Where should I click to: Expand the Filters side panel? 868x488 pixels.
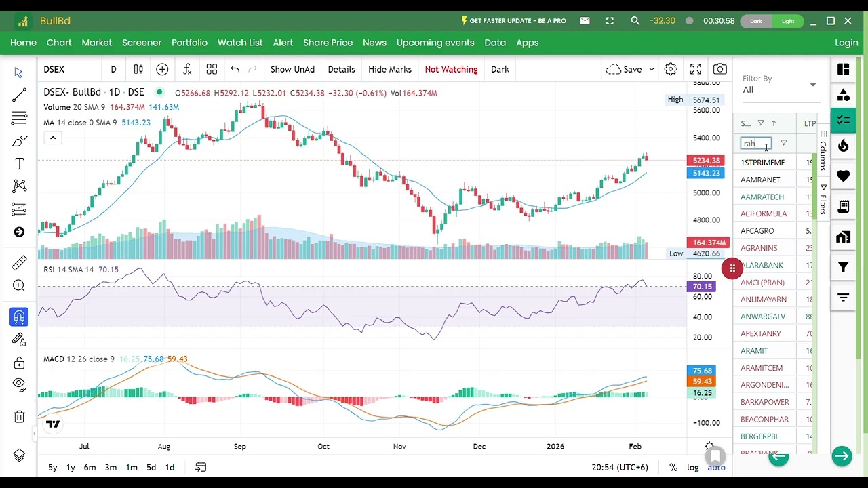pyautogui.click(x=823, y=199)
